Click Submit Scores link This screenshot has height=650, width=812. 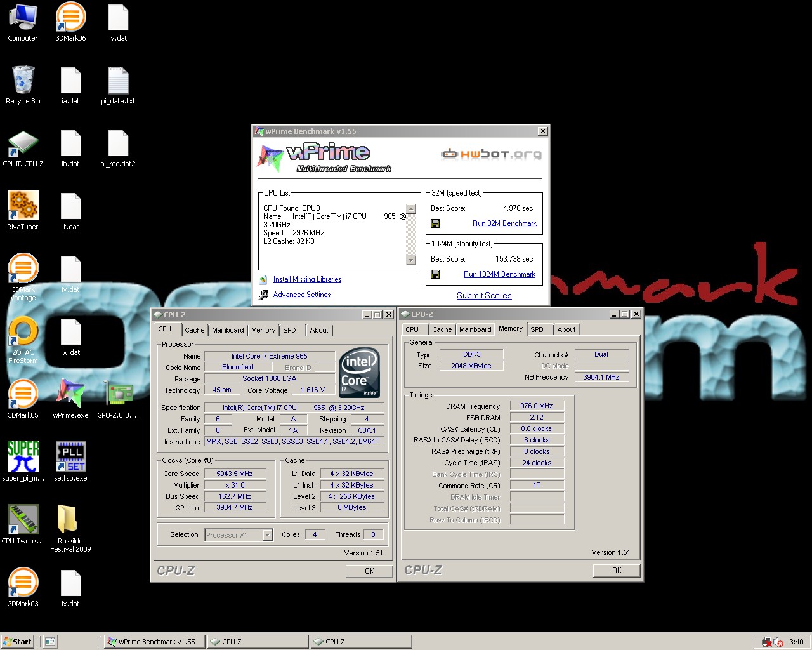(x=484, y=295)
